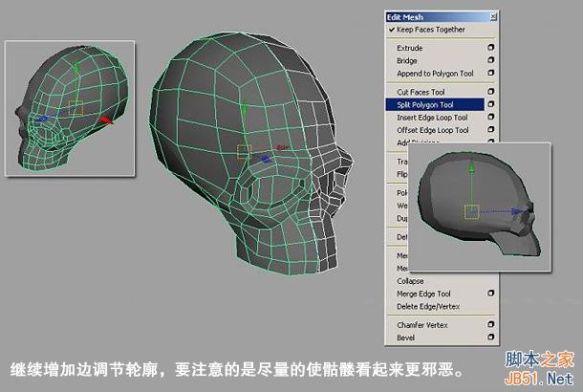Open Offset Edge Loop Tool options box
This screenshot has height=392, width=583.
tap(491, 129)
